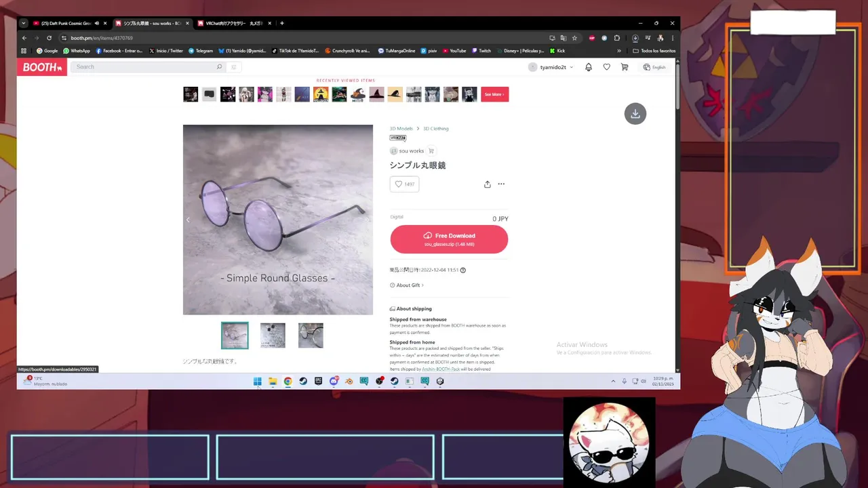Image resolution: width=868 pixels, height=488 pixels.
Task: Select the first glasses thumbnail
Action: click(x=235, y=335)
